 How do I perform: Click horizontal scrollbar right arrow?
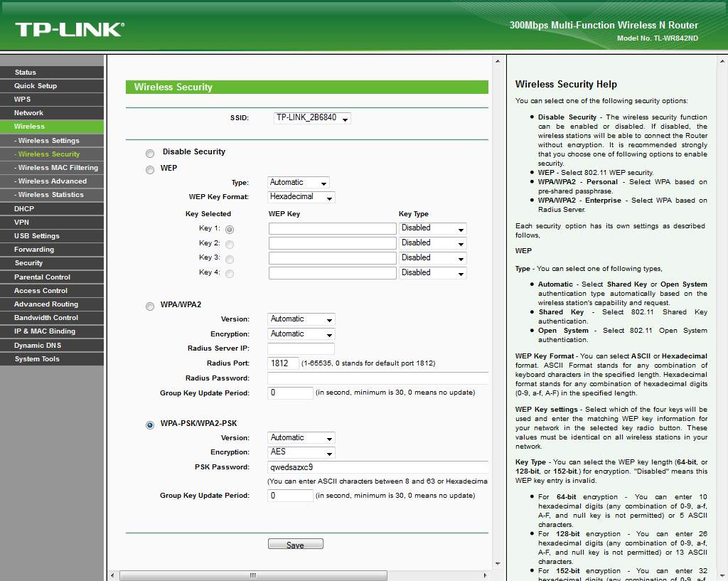click(485, 575)
